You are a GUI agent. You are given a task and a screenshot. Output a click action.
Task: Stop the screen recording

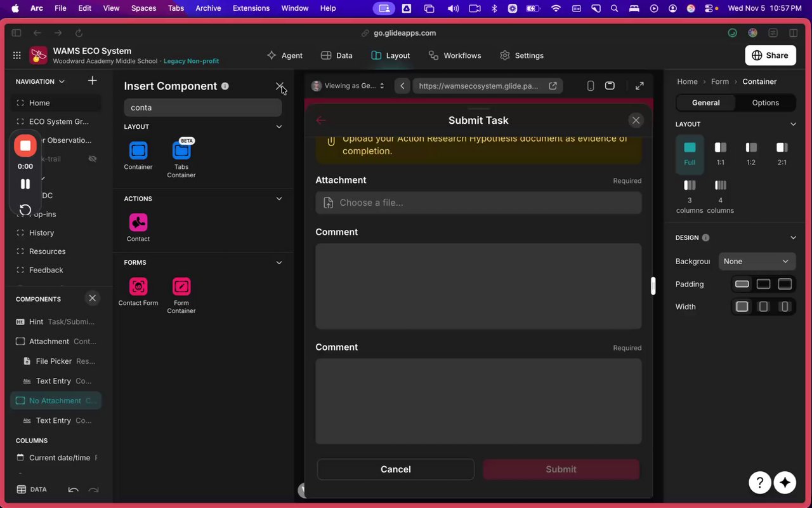[25, 145]
